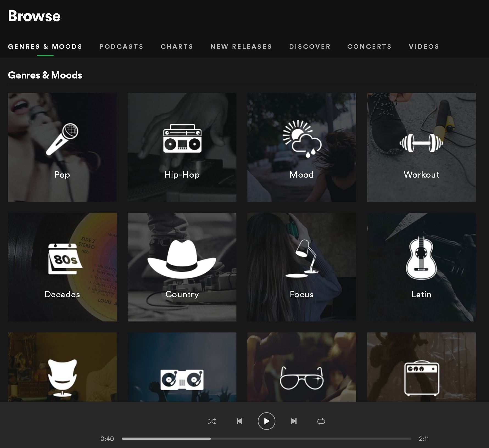
Task: Seek within the song progress bar
Action: pos(267,439)
